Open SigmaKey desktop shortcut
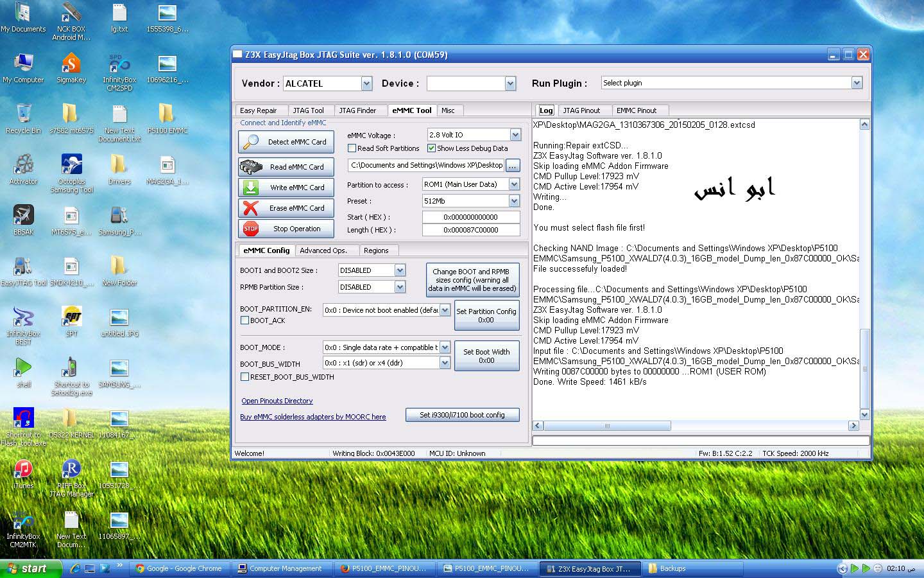The image size is (924, 578). [x=71, y=69]
